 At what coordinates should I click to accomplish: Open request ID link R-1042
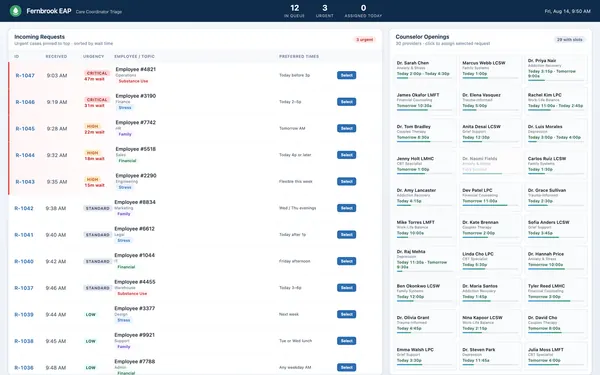pyautogui.click(x=24, y=209)
